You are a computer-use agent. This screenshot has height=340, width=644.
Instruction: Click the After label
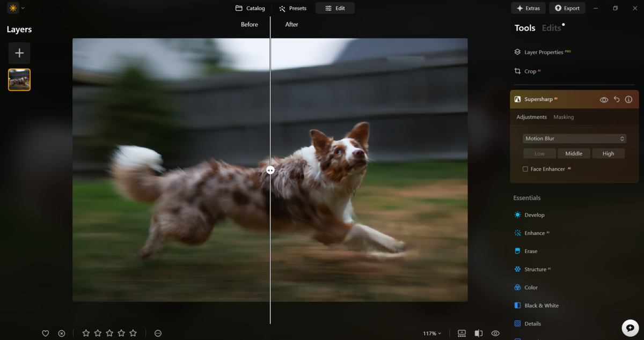pyautogui.click(x=291, y=24)
